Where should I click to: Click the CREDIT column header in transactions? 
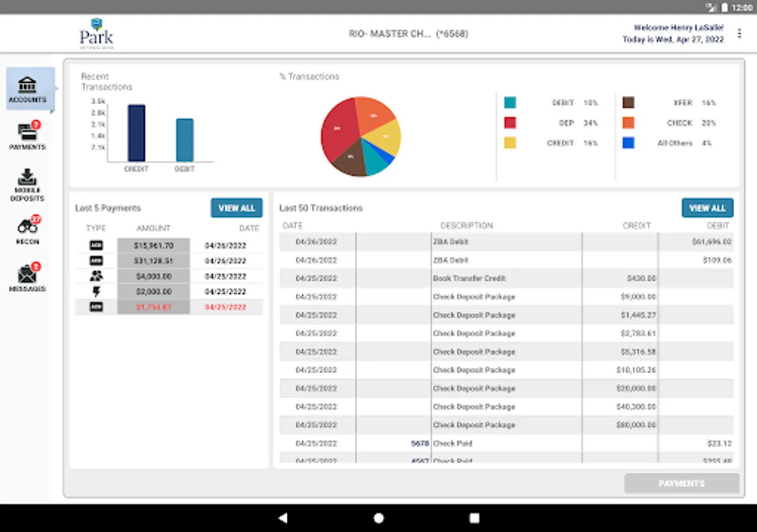tap(636, 226)
